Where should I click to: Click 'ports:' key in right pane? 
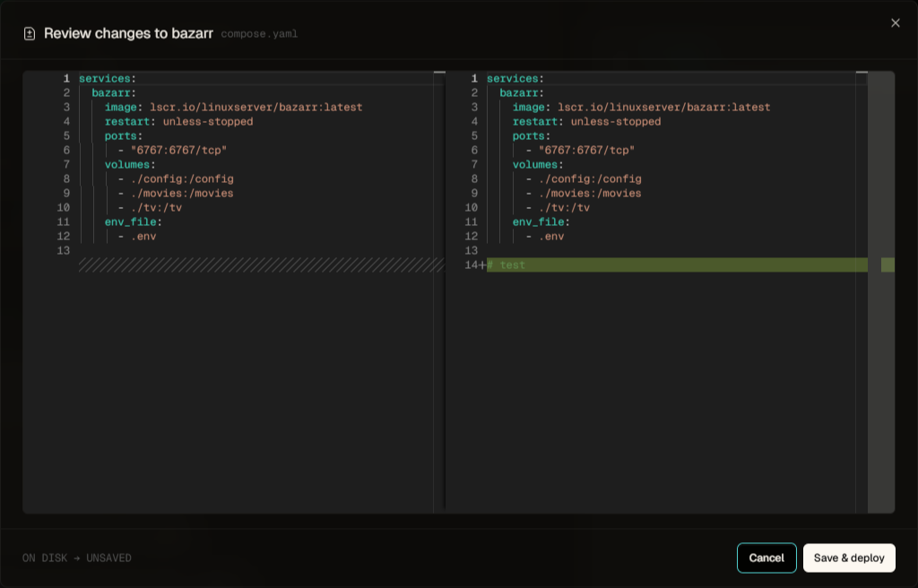click(532, 136)
